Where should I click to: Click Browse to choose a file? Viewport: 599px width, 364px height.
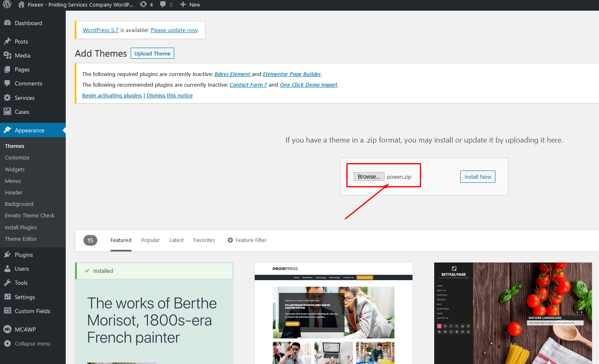click(369, 177)
